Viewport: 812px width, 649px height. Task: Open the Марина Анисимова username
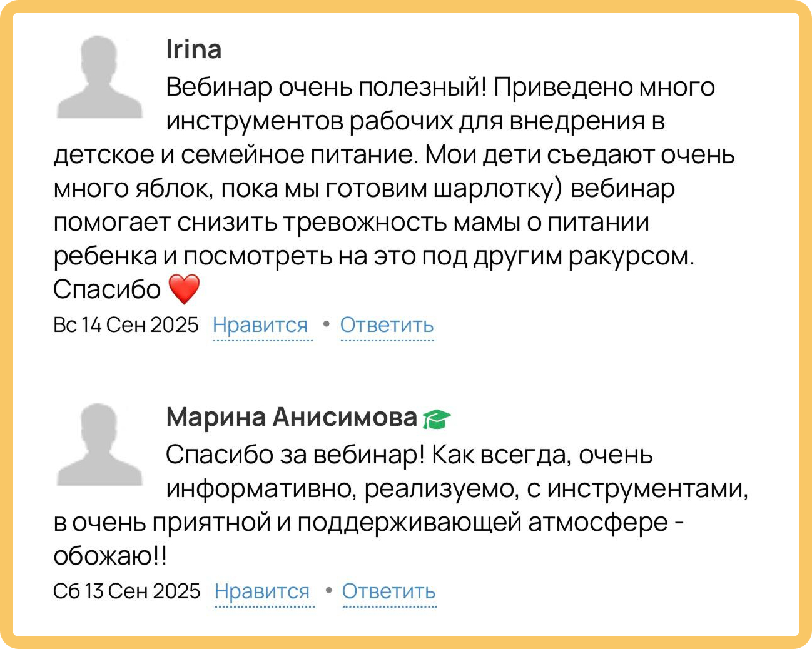[x=292, y=417]
